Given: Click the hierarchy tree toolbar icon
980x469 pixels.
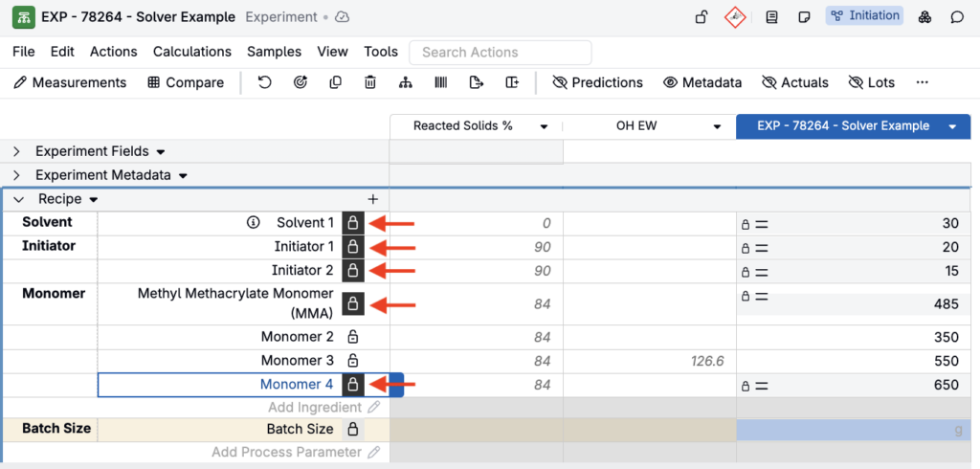Looking at the screenshot, I should [x=406, y=82].
